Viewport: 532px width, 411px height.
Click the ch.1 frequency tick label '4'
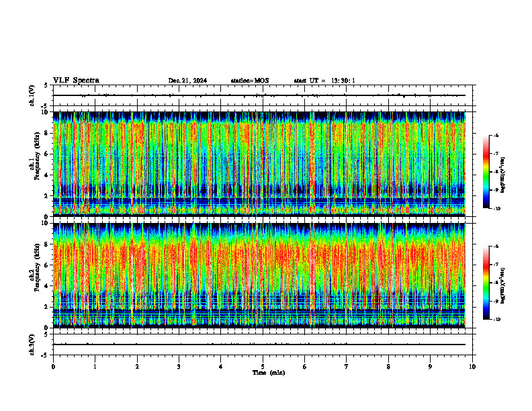click(x=47, y=175)
